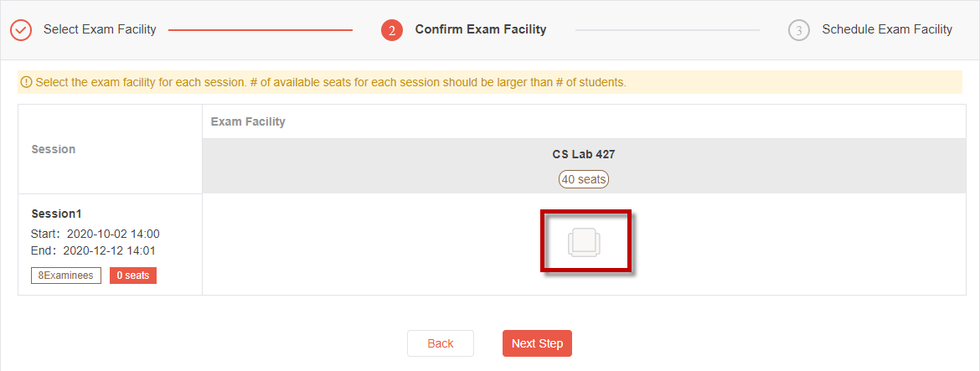The height and width of the screenshot is (371, 980).
Task: Click the Back button
Action: (x=441, y=343)
